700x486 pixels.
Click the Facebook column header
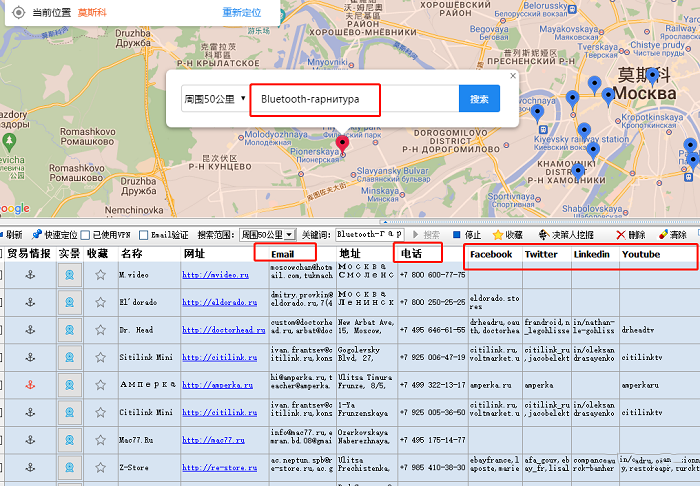pos(491,254)
